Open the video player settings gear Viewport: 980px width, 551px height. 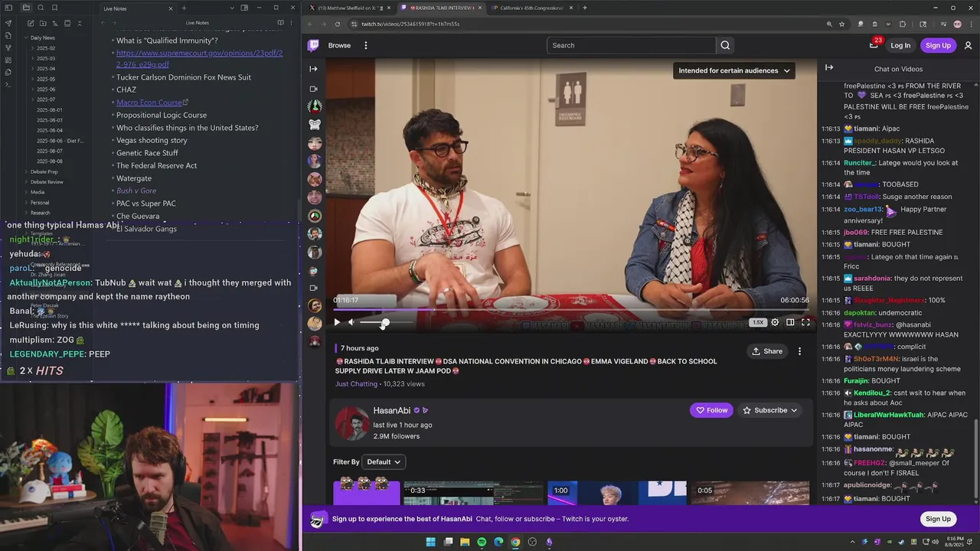[775, 322]
